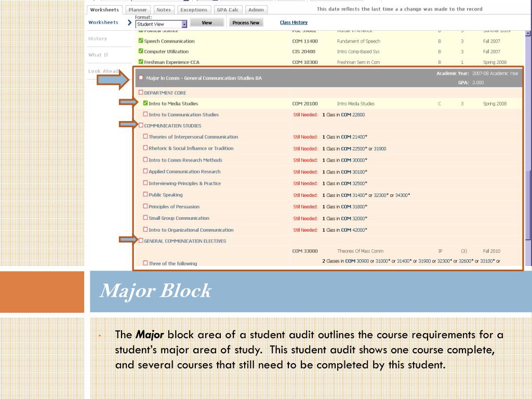Click the Process New button
This screenshot has width=532, height=399.
coord(246,23)
